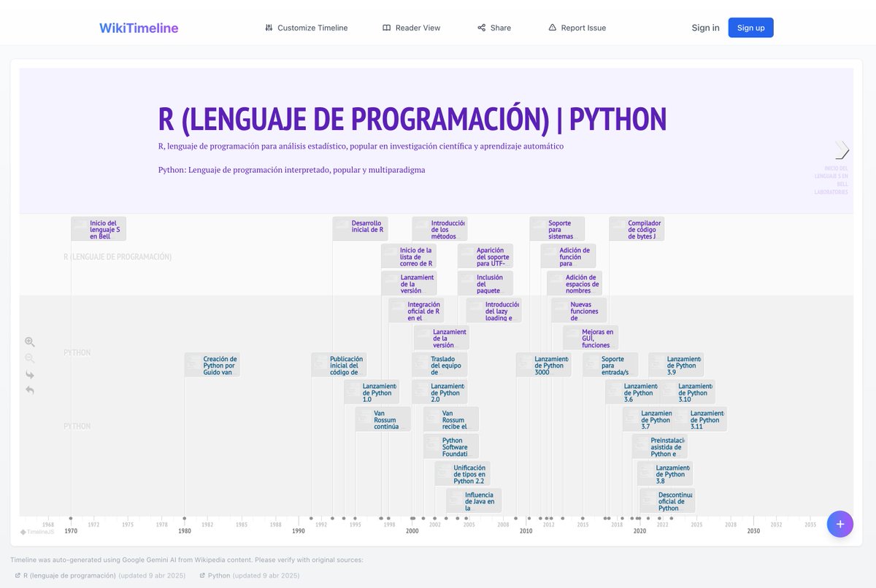Screen dimensions: 876x588
Task: Switch to Reader View
Action: (412, 28)
